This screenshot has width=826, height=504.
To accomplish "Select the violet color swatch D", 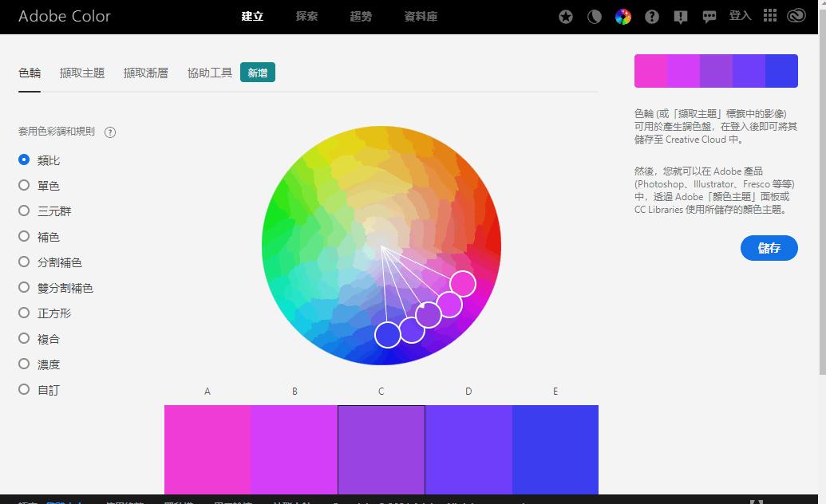I will click(x=468, y=450).
